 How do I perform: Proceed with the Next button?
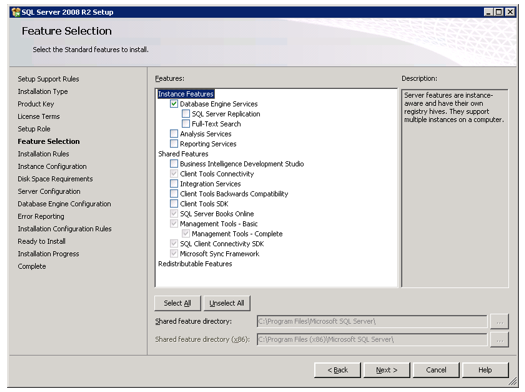387,370
